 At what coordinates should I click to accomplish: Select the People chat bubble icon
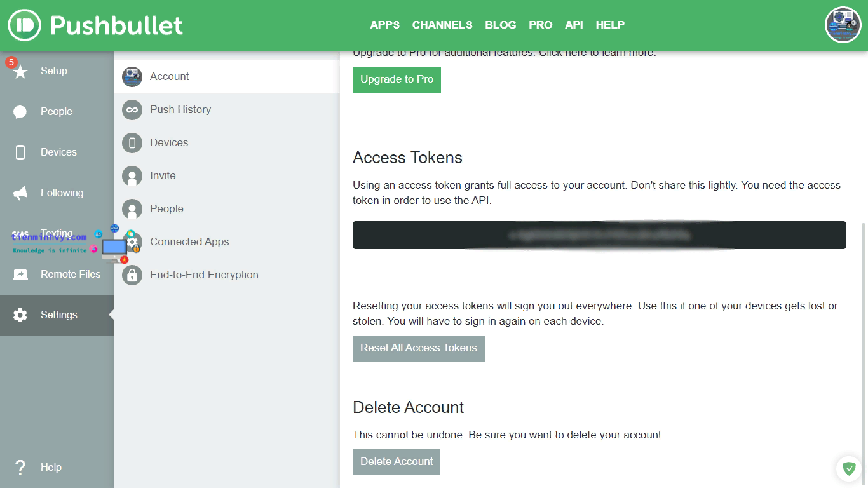tap(20, 112)
